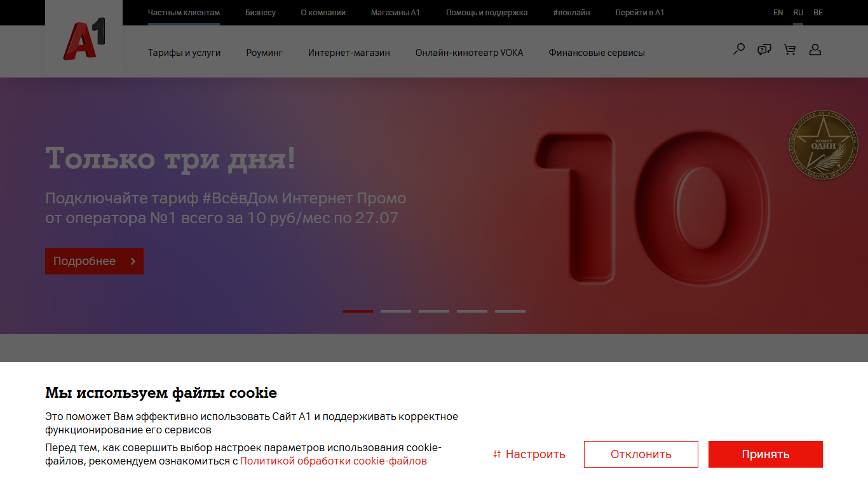Open the user account profile icon
This screenshot has width=868, height=488.
tap(815, 50)
